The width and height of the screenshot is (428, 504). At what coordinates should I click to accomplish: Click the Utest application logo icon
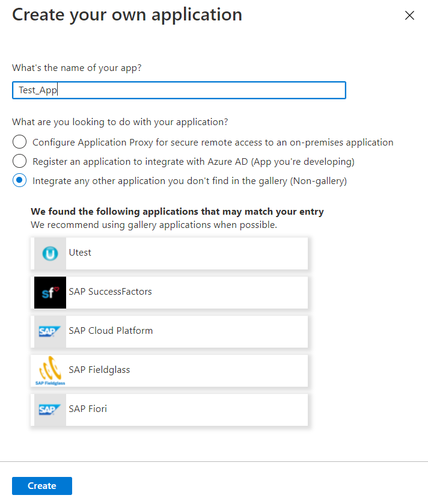50,253
